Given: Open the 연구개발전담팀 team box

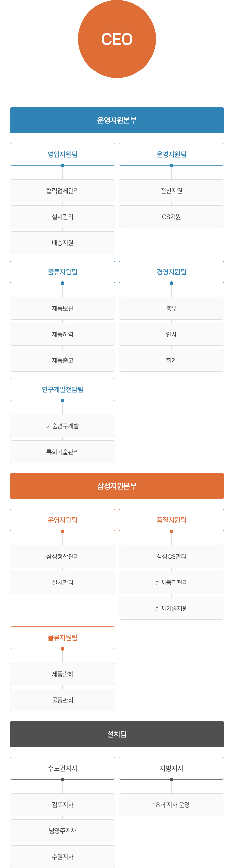Looking at the screenshot, I should (x=62, y=389).
